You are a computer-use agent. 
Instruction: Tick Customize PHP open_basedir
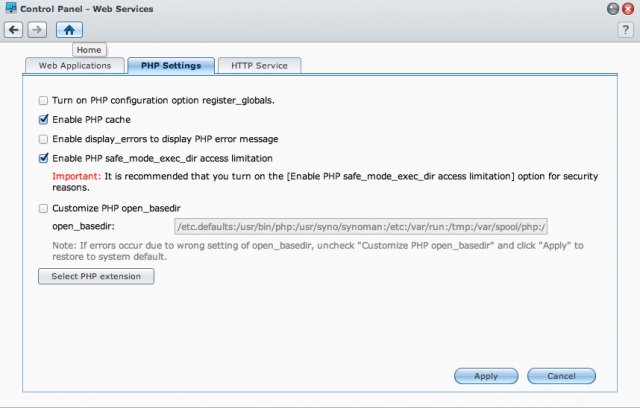(x=43, y=208)
